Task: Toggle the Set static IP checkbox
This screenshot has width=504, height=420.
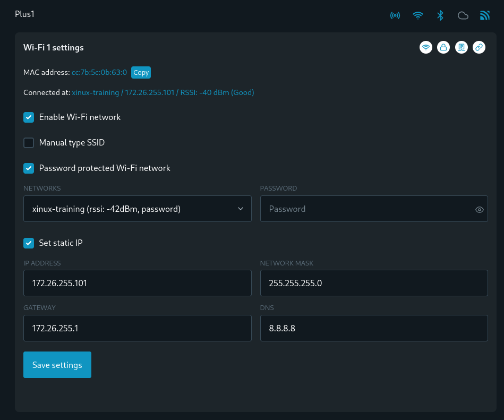Action: (29, 243)
